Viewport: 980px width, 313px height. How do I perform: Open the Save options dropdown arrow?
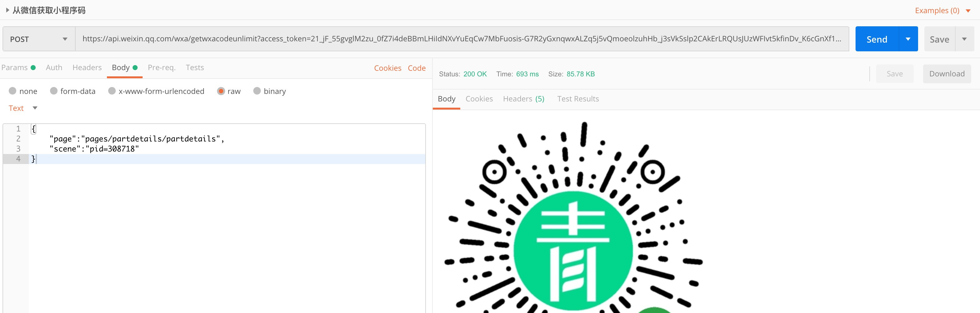pos(964,39)
